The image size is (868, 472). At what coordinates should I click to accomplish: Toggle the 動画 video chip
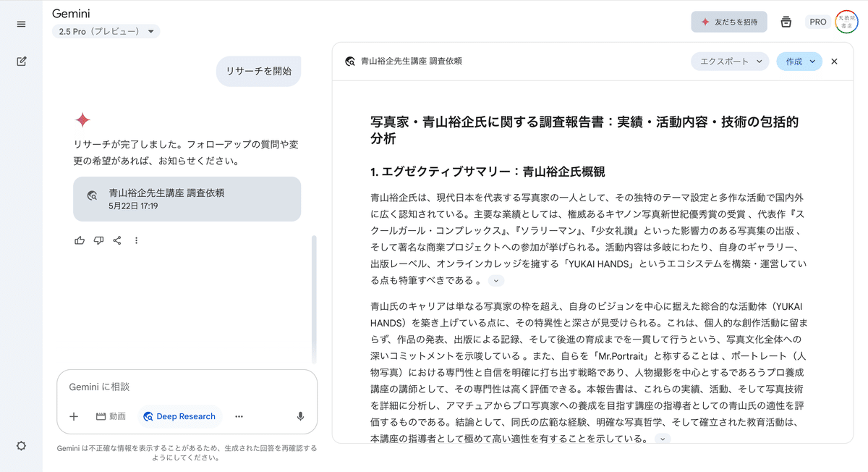tap(111, 416)
